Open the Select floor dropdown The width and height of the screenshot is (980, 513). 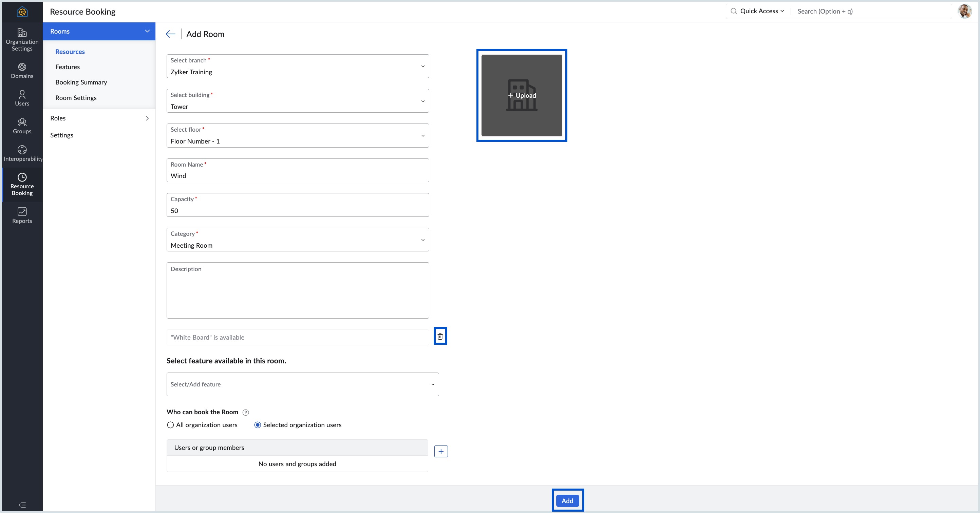(298, 135)
